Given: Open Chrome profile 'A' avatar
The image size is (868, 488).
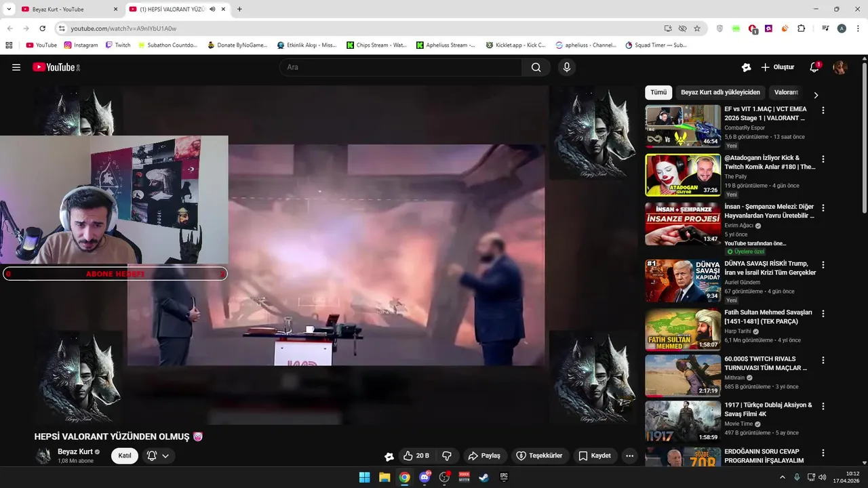Looking at the screenshot, I should [x=842, y=28].
